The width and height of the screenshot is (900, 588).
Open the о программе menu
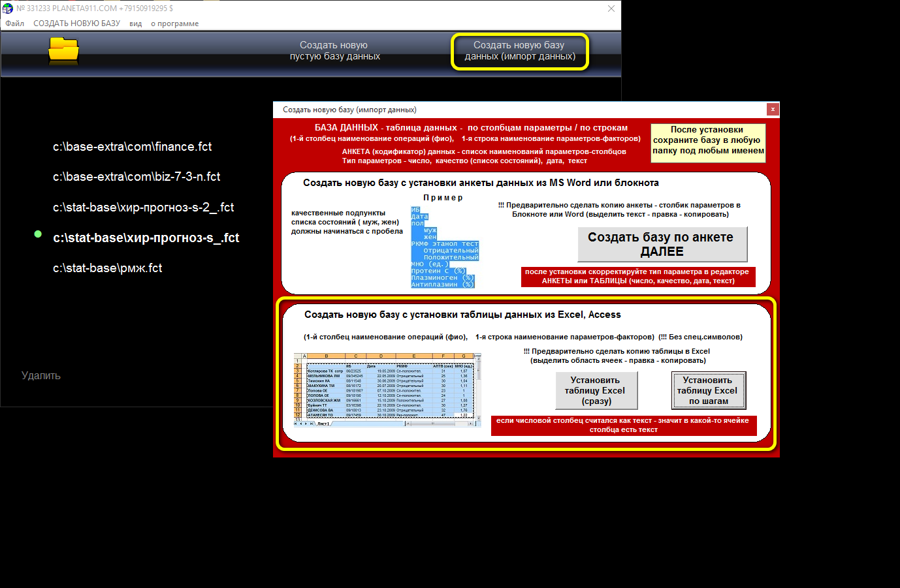174,23
